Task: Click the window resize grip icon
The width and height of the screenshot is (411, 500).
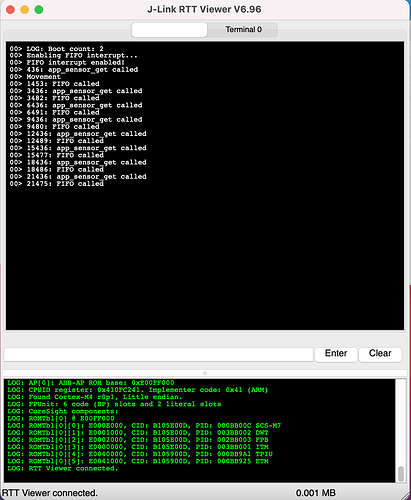Action: click(x=405, y=495)
